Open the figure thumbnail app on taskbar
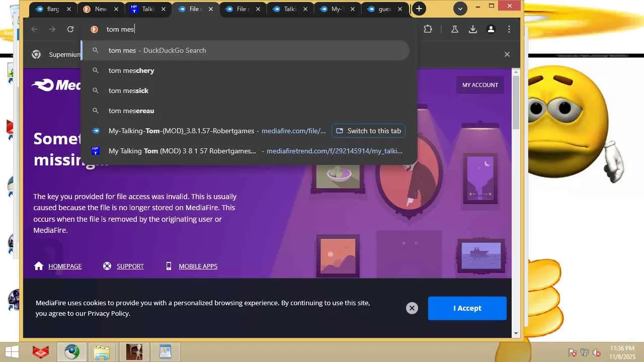Viewport: 644px width, 362px height. point(134,352)
